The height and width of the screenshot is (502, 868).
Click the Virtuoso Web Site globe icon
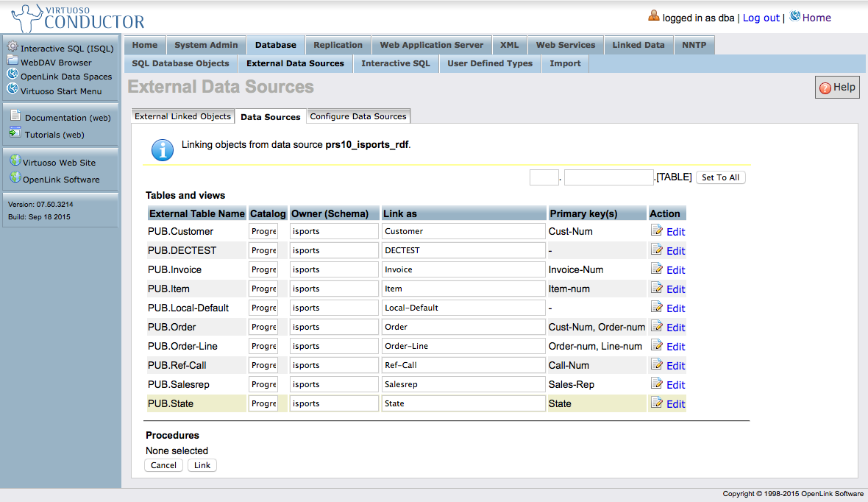tap(15, 161)
